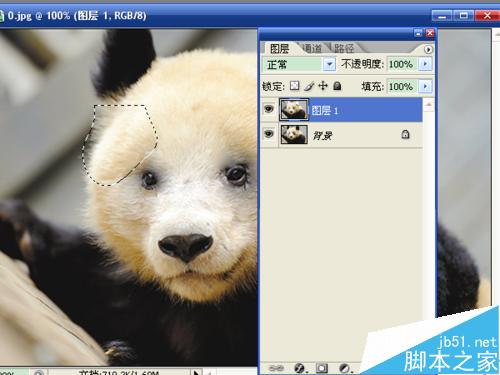500x375 pixels.
Task: Hide the 背景 layer via its eye icon
Action: pyautogui.click(x=269, y=134)
